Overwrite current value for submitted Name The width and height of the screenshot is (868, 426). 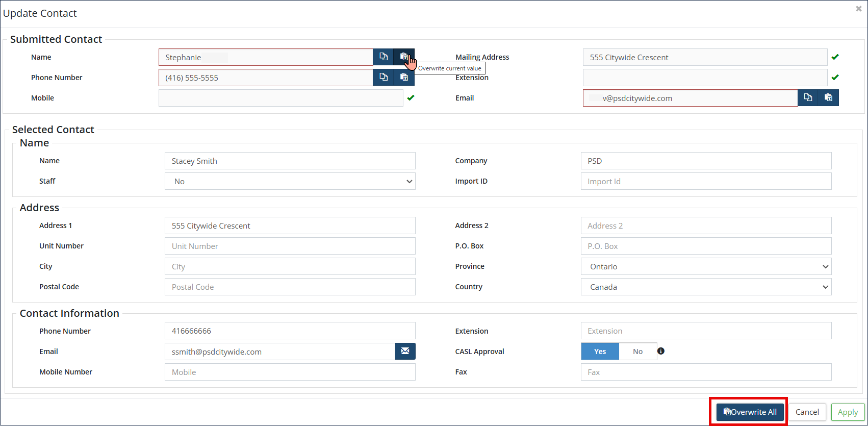pyautogui.click(x=404, y=57)
